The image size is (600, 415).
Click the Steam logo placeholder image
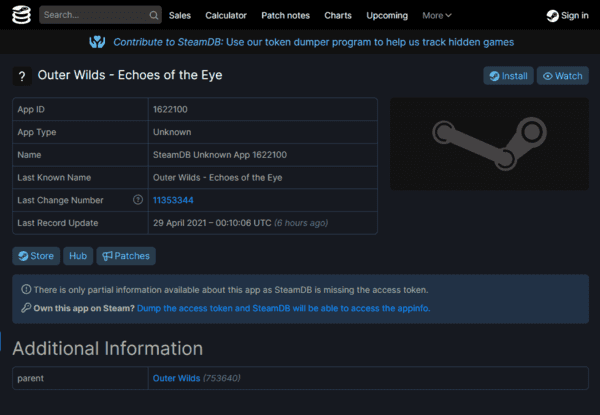pyautogui.click(x=489, y=144)
